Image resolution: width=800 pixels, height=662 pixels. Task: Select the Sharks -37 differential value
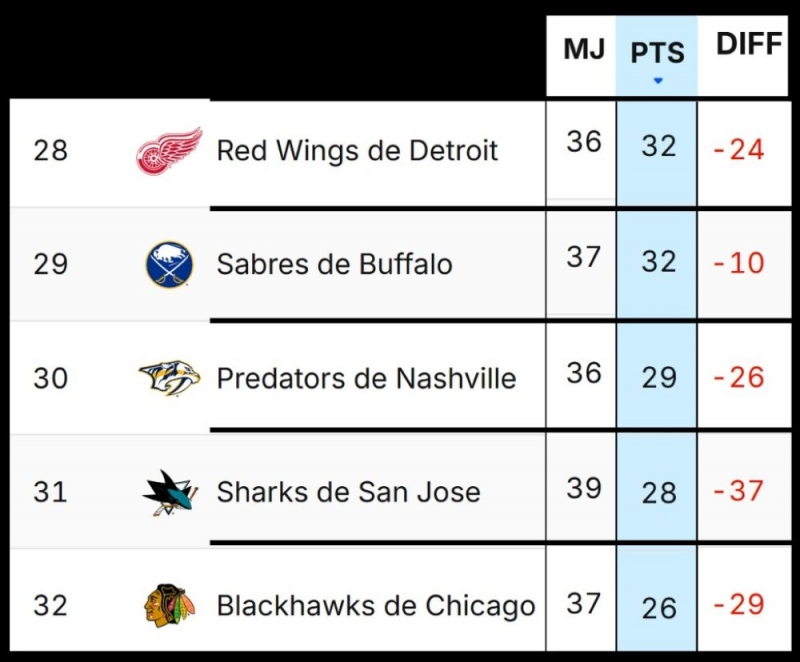(740, 491)
